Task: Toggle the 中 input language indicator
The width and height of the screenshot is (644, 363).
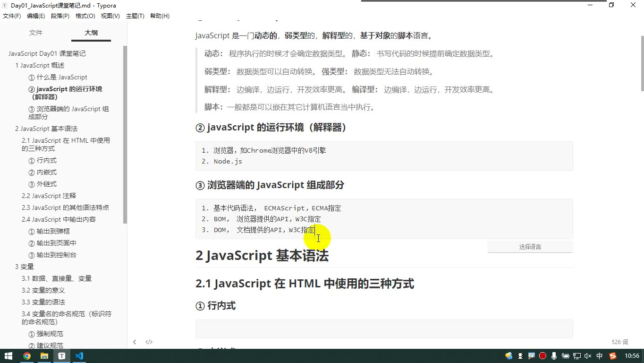Action: tap(600, 356)
